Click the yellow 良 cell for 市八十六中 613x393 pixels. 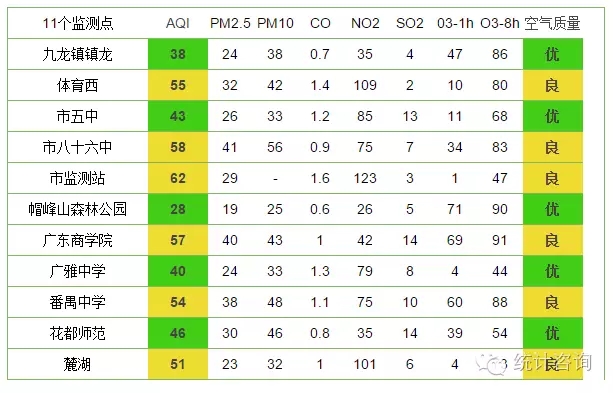(553, 147)
